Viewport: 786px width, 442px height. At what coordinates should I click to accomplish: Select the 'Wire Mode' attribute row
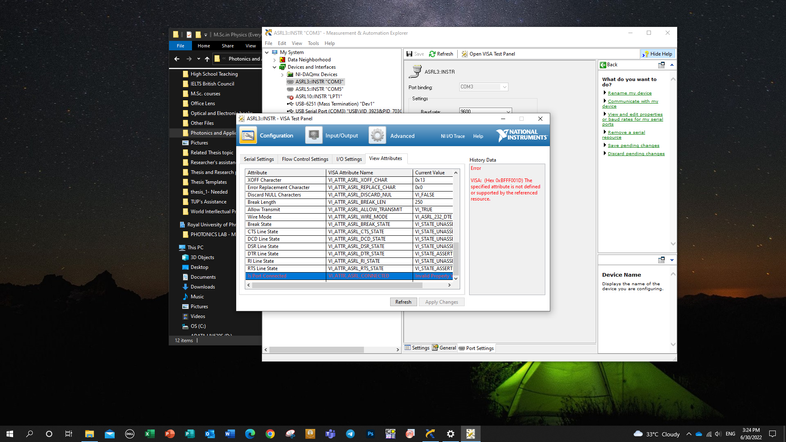point(349,217)
